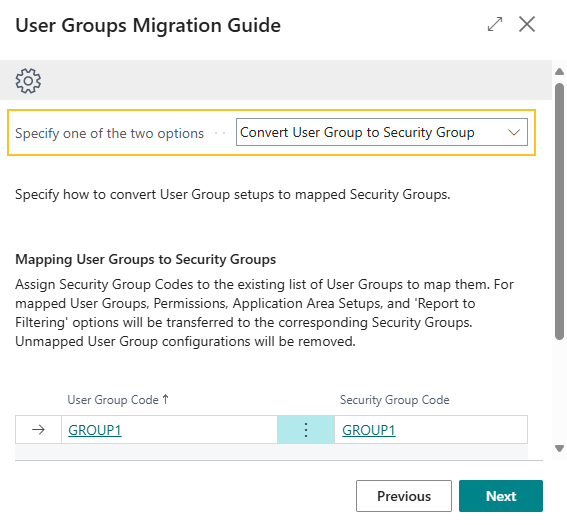Click the scrollbar up arrow
The image size is (567, 525).
point(559,72)
